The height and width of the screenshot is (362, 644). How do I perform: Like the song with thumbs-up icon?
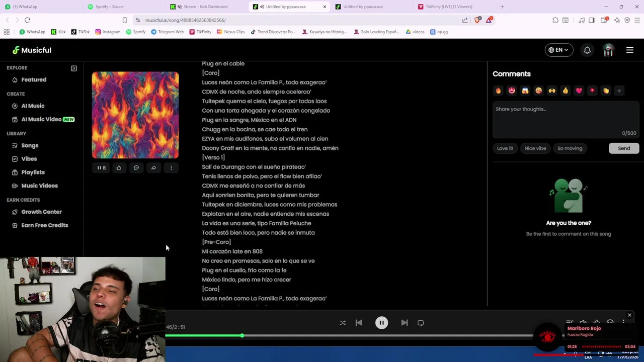[x=119, y=168]
